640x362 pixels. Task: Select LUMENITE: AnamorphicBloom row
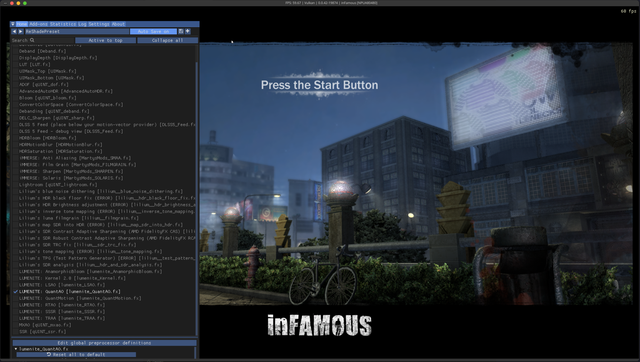pos(91,272)
